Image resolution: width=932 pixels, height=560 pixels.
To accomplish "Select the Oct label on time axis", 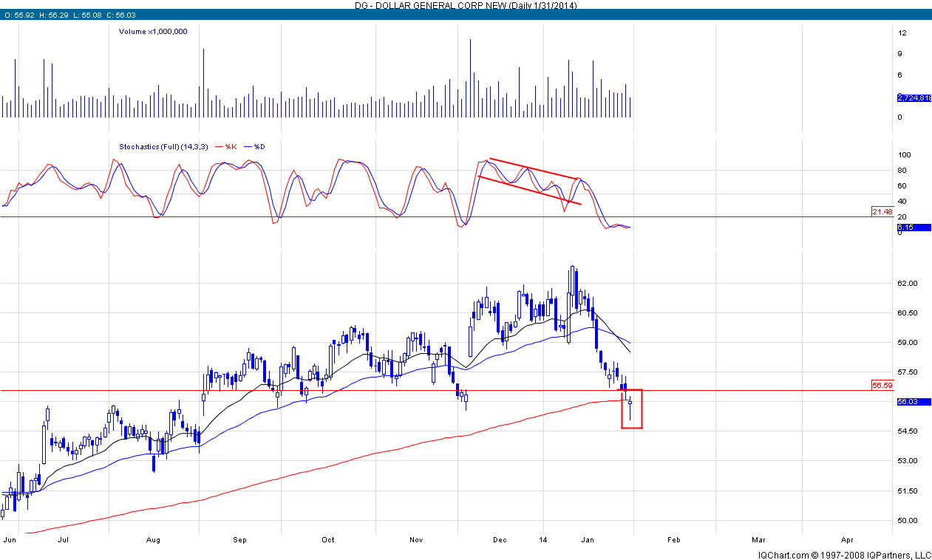I will [x=328, y=540].
